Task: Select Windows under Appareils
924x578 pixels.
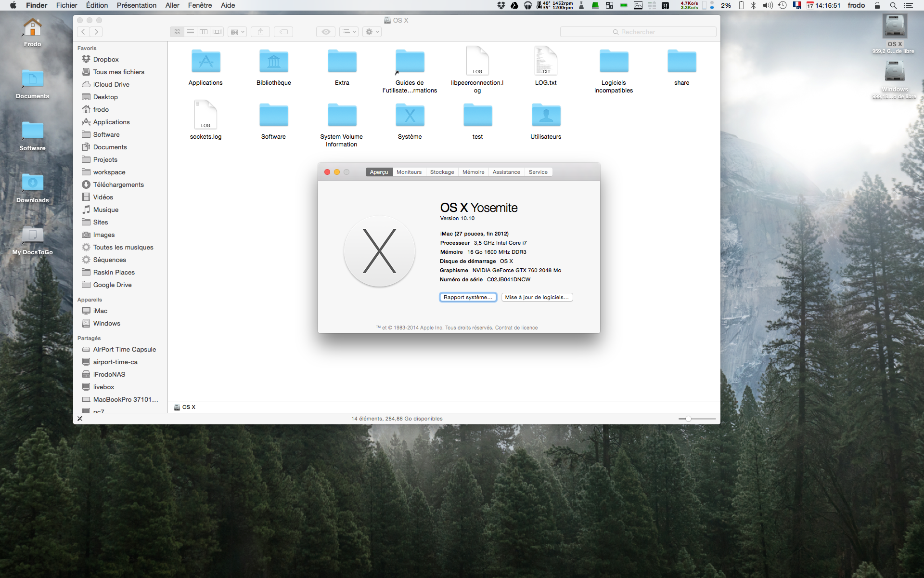Action: click(x=106, y=323)
